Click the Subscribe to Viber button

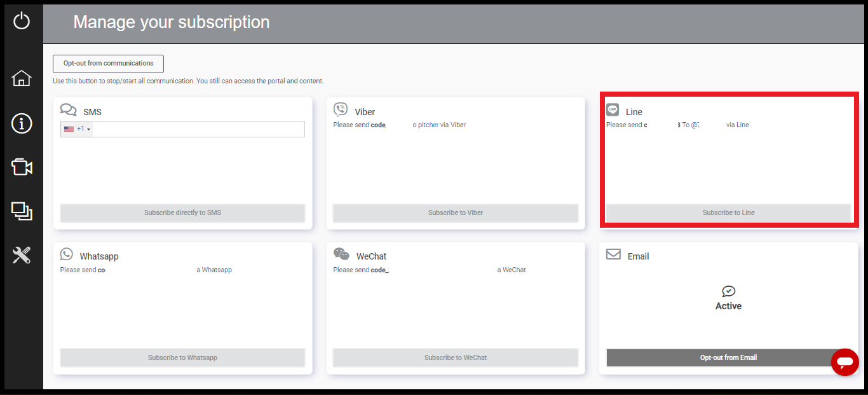click(x=455, y=212)
